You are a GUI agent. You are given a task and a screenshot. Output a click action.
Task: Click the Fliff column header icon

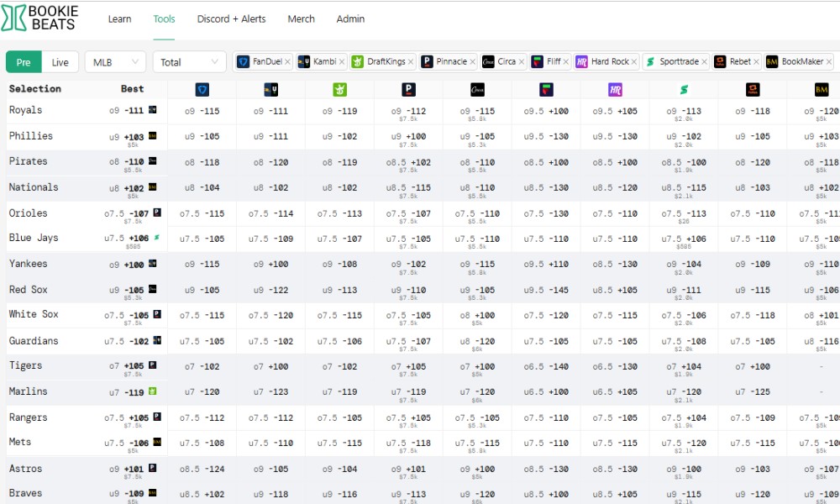pyautogui.click(x=547, y=89)
